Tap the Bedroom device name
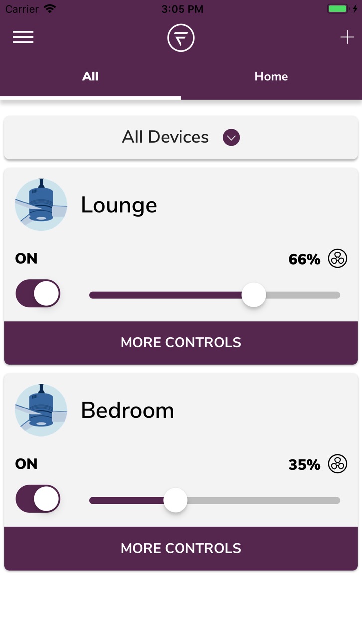 (x=128, y=410)
